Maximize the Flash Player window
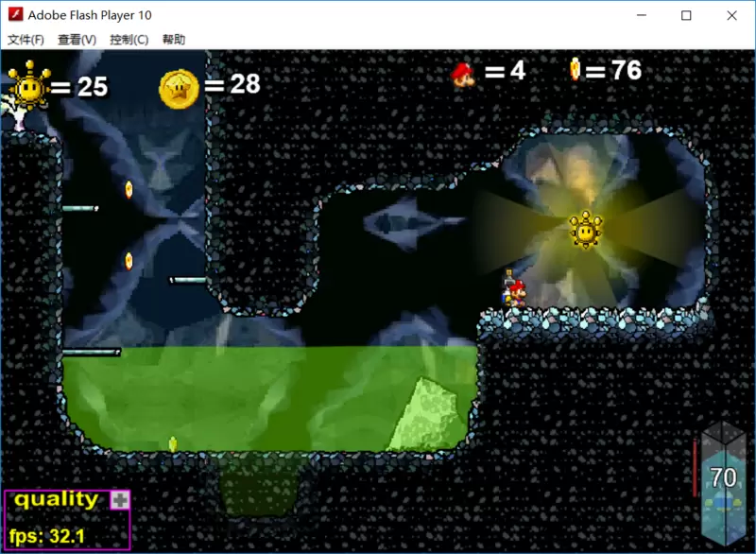The width and height of the screenshot is (756, 554). click(x=686, y=15)
